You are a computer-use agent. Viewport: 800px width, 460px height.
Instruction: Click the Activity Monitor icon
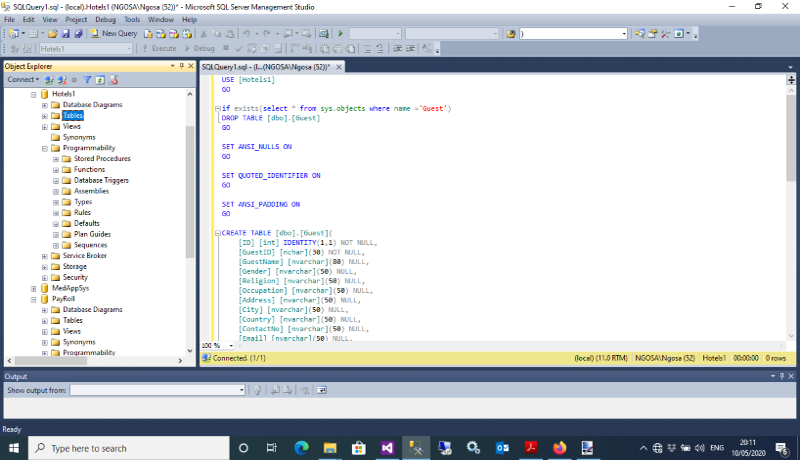pyautogui.click(x=323, y=34)
